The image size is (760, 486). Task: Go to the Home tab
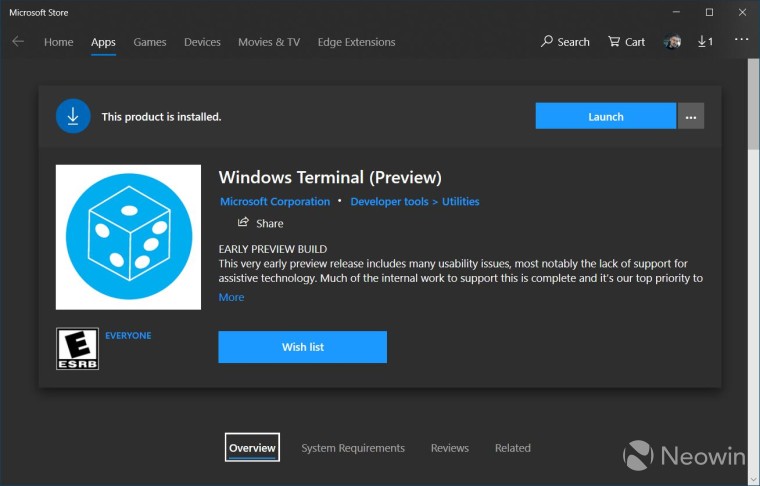(59, 42)
